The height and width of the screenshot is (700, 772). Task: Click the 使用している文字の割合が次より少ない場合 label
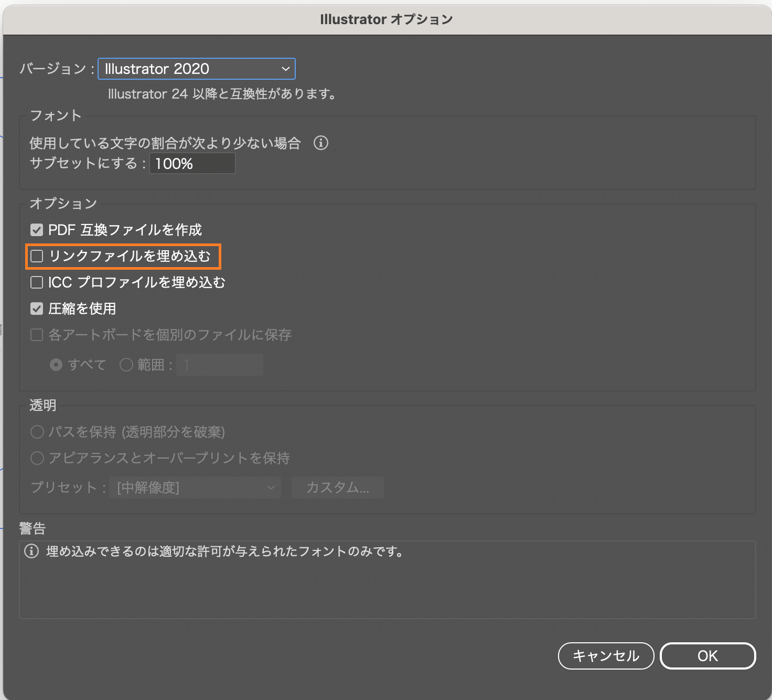point(165,143)
